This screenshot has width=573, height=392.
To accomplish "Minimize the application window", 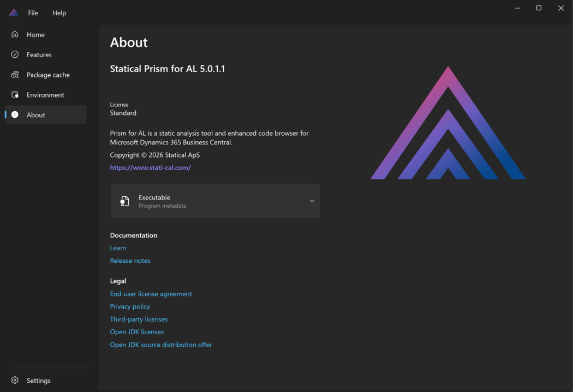I will (517, 8).
